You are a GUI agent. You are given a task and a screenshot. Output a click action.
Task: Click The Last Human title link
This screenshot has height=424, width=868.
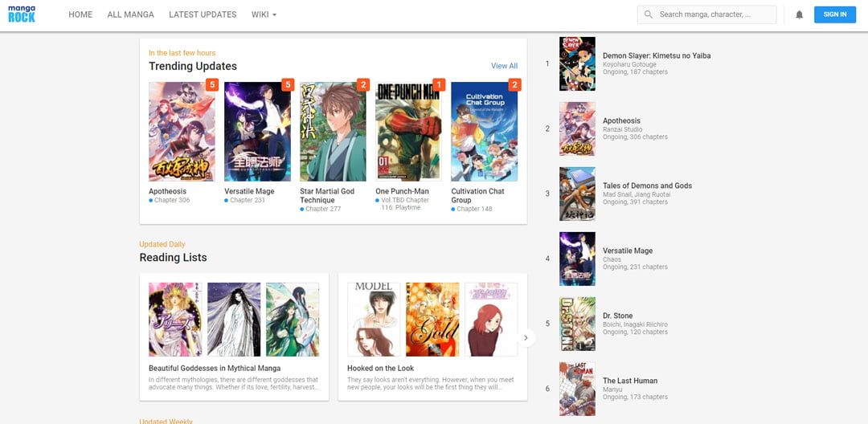pos(630,381)
